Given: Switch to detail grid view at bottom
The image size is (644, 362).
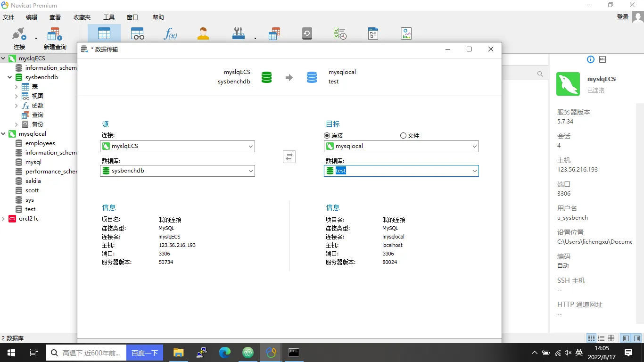Looking at the screenshot, I should pos(611,338).
